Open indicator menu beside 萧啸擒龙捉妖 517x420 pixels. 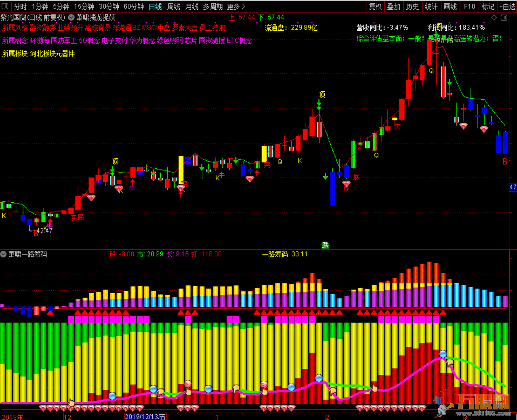pyautogui.click(x=71, y=17)
